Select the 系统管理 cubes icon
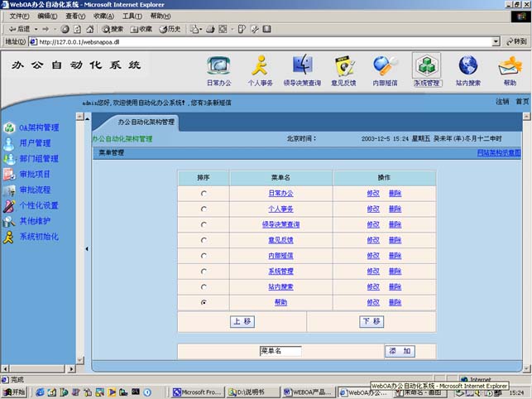532x399 pixels. 426,66
